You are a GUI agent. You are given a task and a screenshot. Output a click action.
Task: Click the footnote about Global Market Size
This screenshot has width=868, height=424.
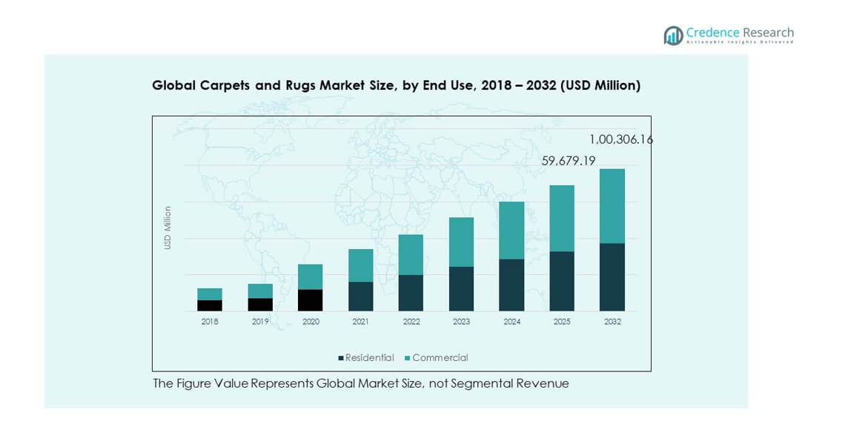360,383
